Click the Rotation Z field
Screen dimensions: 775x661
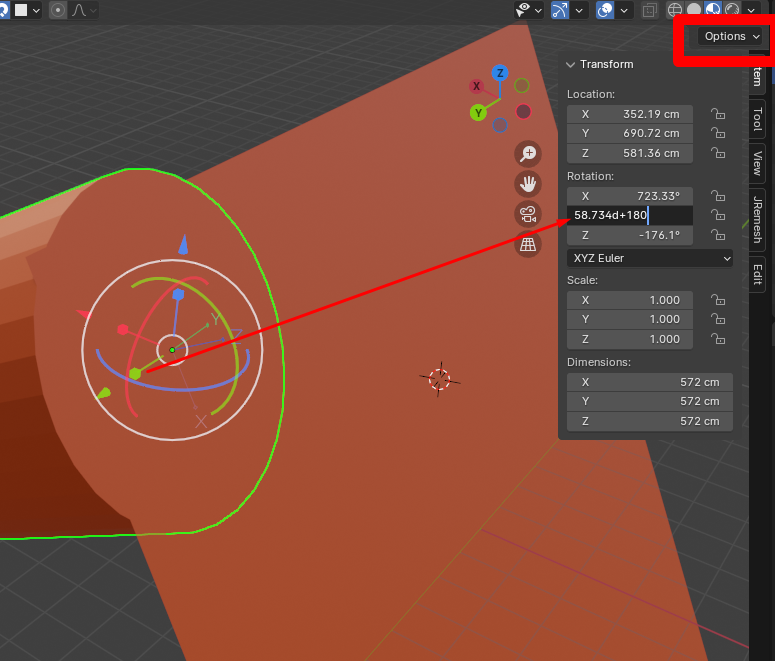(x=630, y=235)
